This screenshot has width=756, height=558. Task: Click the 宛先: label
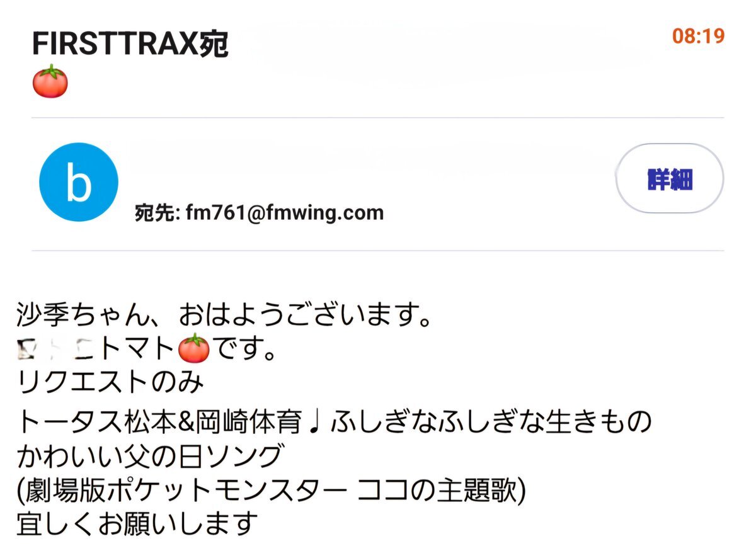158,213
